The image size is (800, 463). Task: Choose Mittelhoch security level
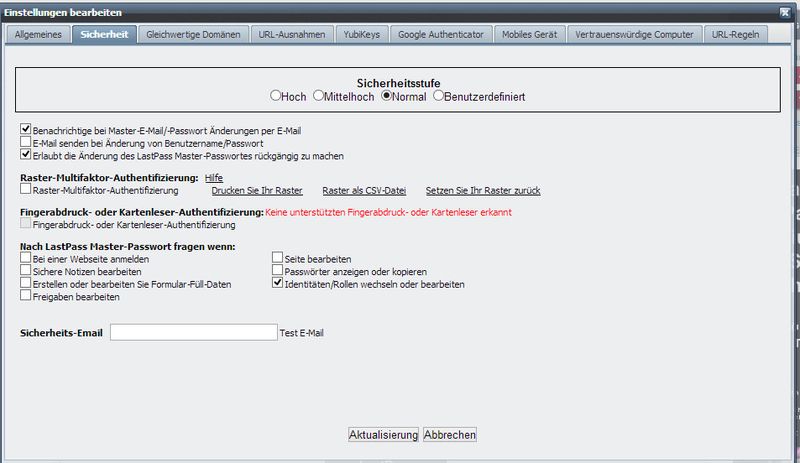(x=318, y=95)
